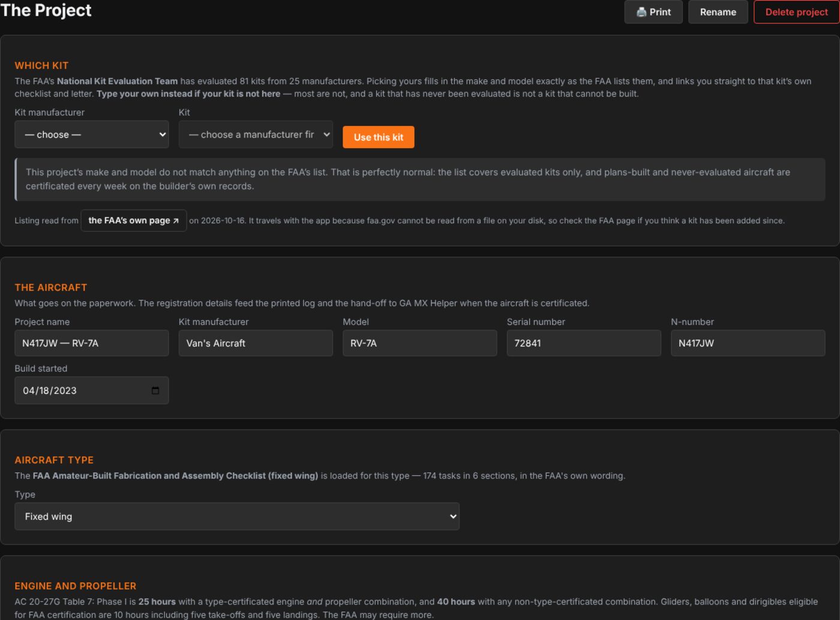Click The Project page title
This screenshot has width=840, height=620.
click(x=46, y=10)
